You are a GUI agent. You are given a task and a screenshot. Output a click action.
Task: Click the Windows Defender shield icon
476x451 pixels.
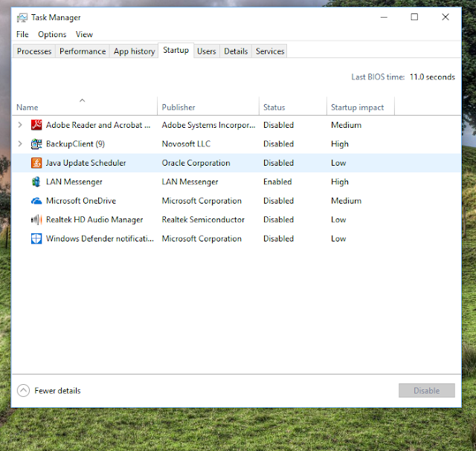(x=36, y=239)
